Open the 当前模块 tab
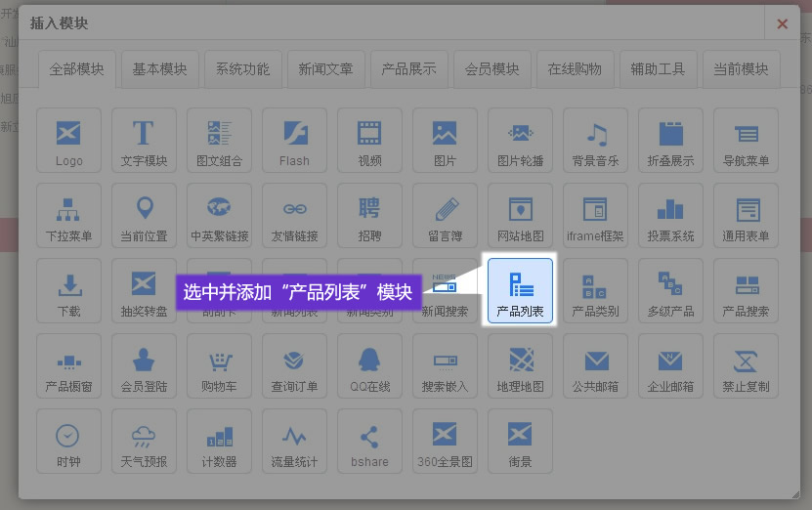 (x=741, y=69)
